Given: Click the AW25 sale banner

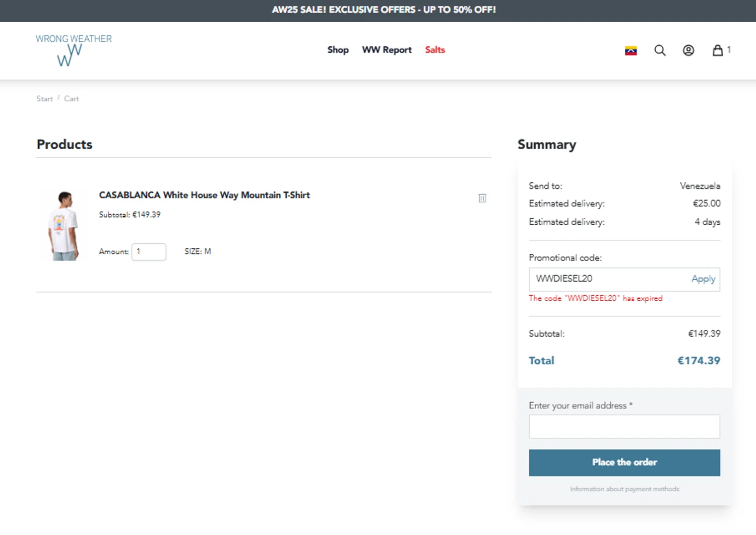Looking at the screenshot, I should (384, 10).
